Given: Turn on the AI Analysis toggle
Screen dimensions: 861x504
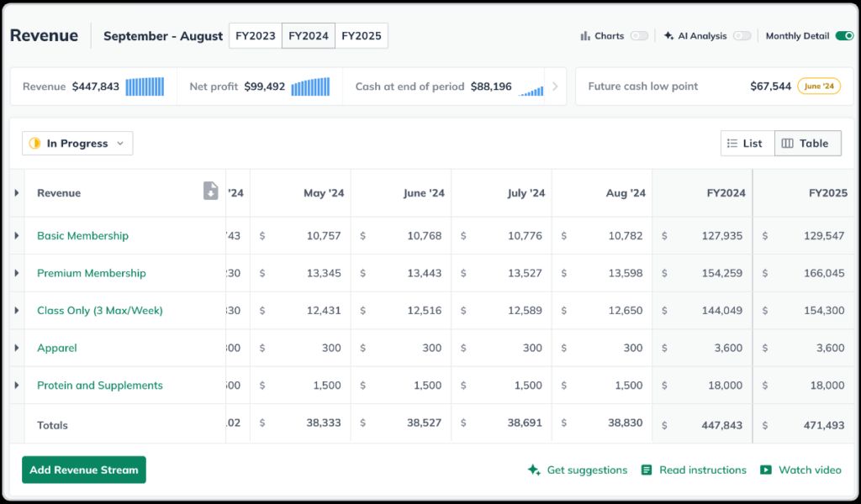Looking at the screenshot, I should pos(742,36).
